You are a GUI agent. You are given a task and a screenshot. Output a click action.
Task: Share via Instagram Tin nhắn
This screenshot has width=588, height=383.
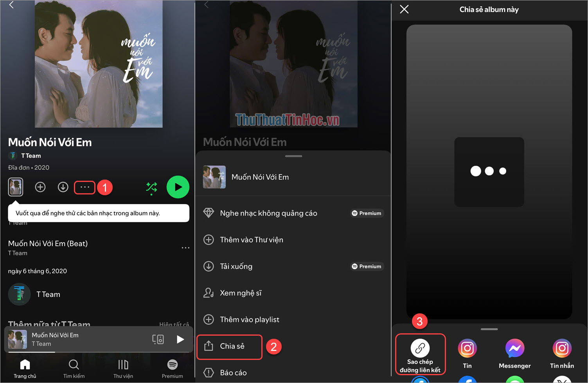(562, 354)
